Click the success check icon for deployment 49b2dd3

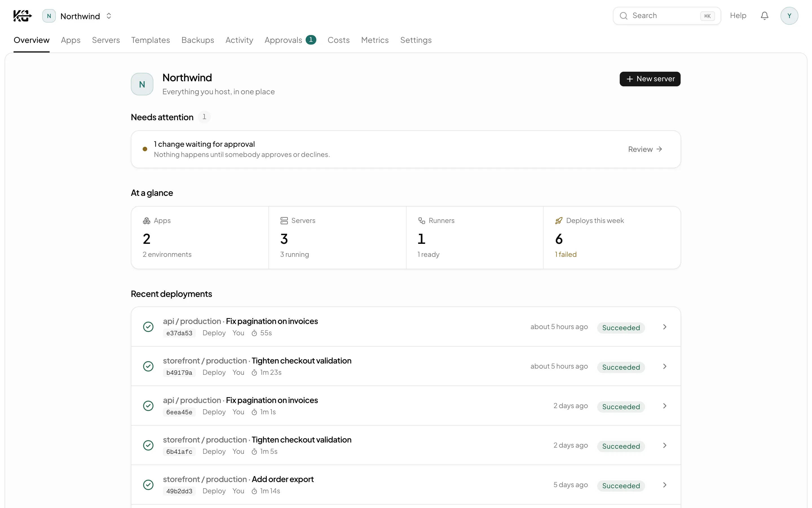point(148,485)
